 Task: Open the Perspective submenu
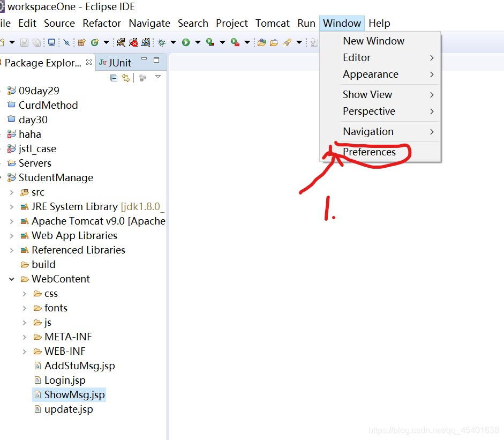coord(380,111)
